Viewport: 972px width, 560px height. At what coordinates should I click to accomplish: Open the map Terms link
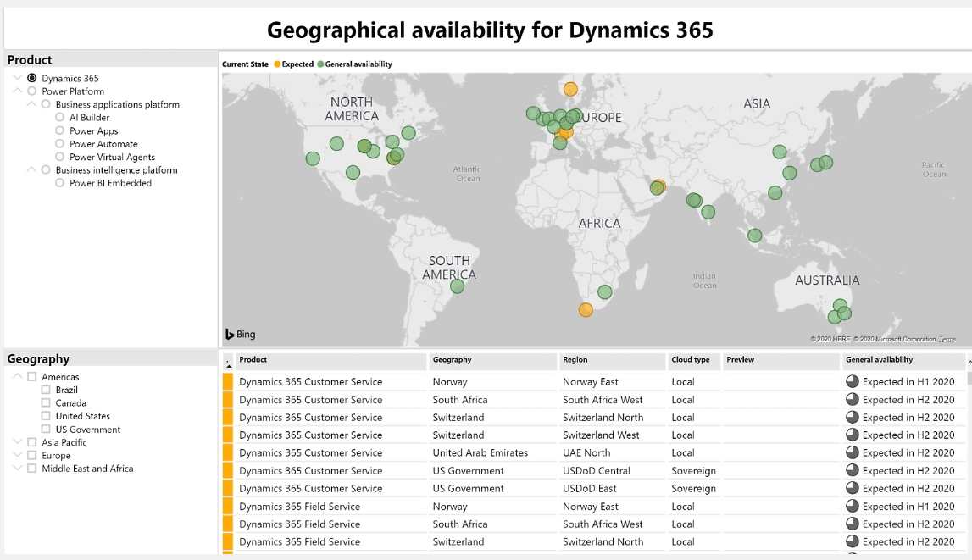947,339
